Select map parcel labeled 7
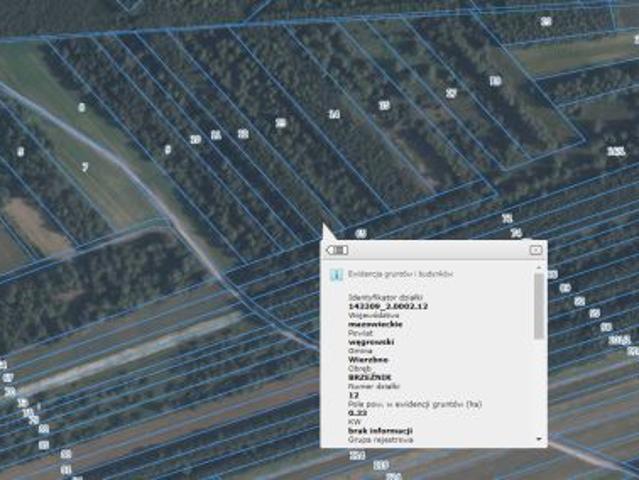The width and height of the screenshot is (639, 480). click(85, 166)
